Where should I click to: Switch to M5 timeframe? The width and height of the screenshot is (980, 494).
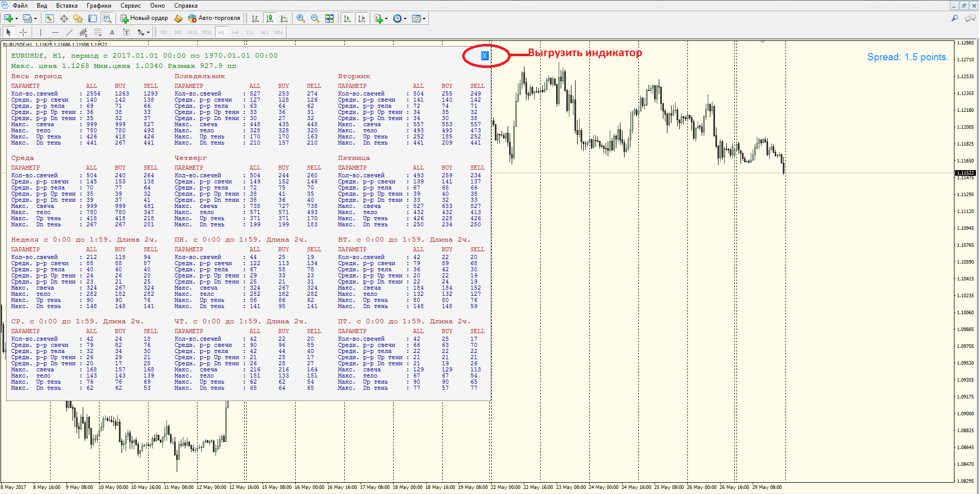pos(178,32)
